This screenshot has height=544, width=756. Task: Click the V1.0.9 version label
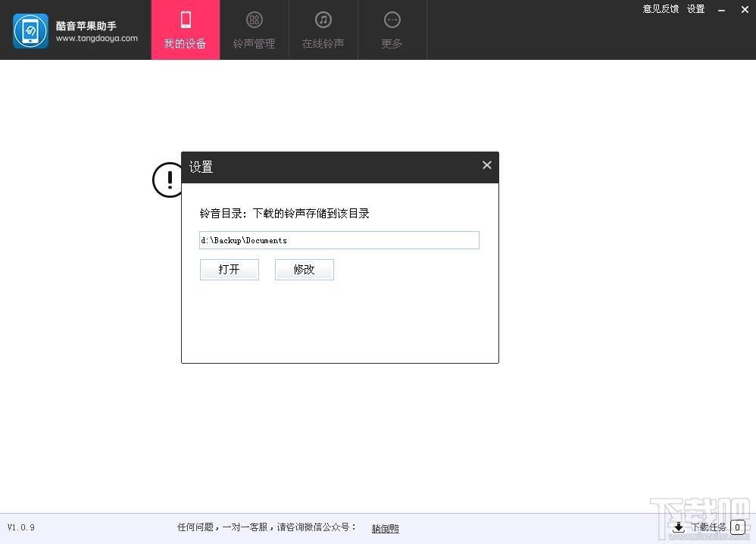(20, 527)
